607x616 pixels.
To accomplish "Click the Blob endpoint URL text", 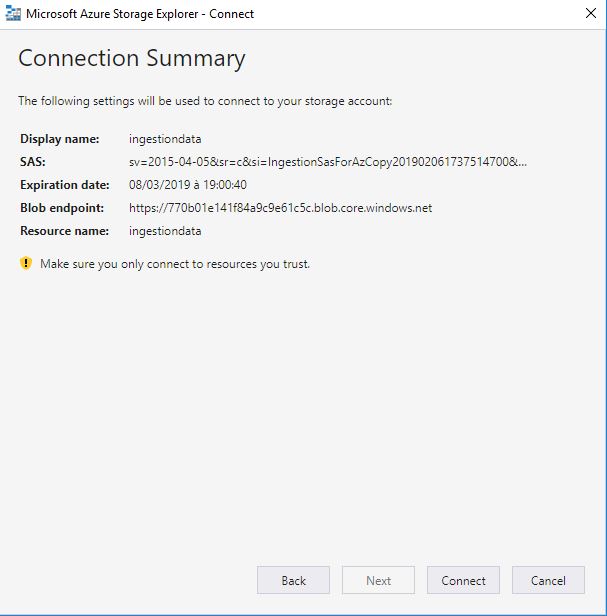I will coord(280,207).
